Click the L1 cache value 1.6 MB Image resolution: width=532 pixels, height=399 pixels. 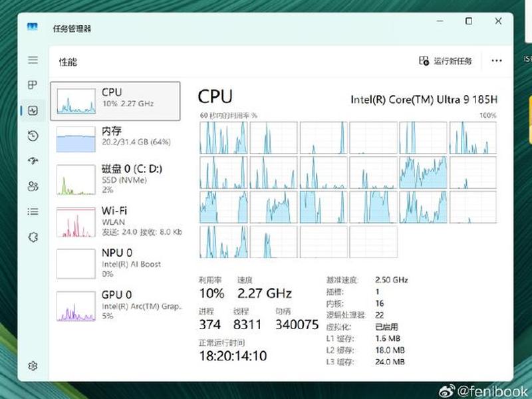[x=388, y=338]
